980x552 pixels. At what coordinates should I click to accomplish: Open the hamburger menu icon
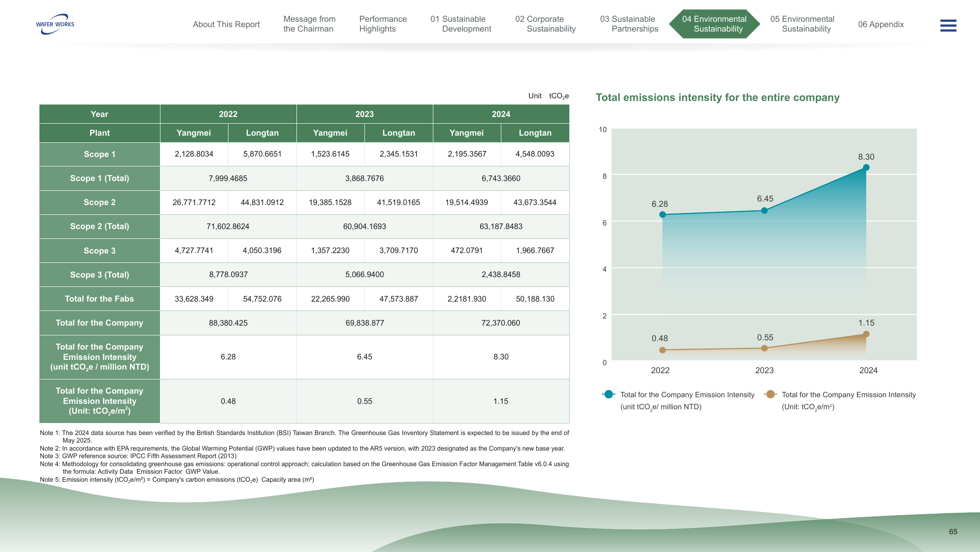[x=948, y=25]
